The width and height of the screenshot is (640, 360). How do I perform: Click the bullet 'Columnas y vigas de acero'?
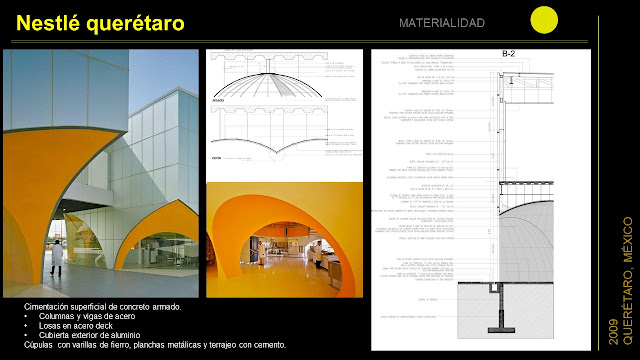point(87,316)
